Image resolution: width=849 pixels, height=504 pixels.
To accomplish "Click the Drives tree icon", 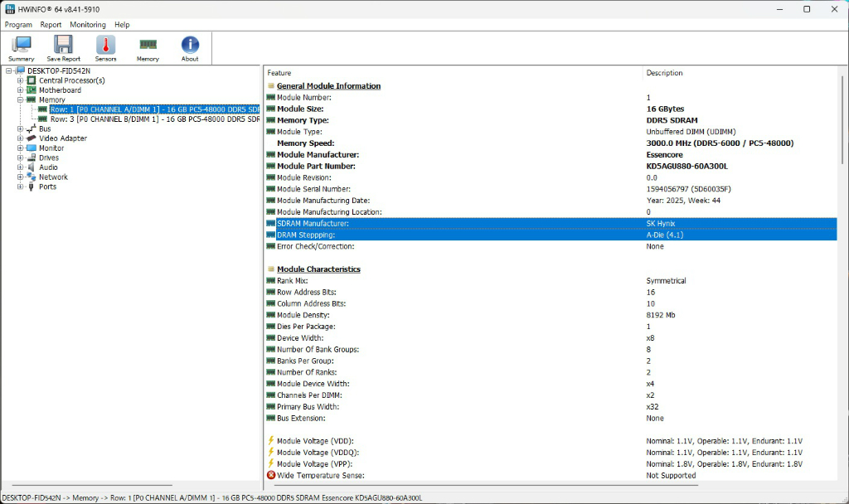I will pos(32,158).
